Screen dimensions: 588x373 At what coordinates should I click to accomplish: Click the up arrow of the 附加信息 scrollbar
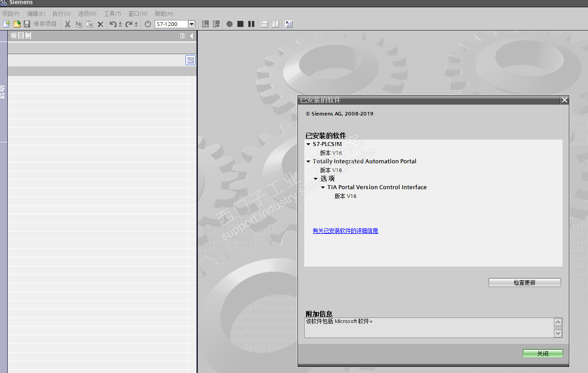click(558, 323)
